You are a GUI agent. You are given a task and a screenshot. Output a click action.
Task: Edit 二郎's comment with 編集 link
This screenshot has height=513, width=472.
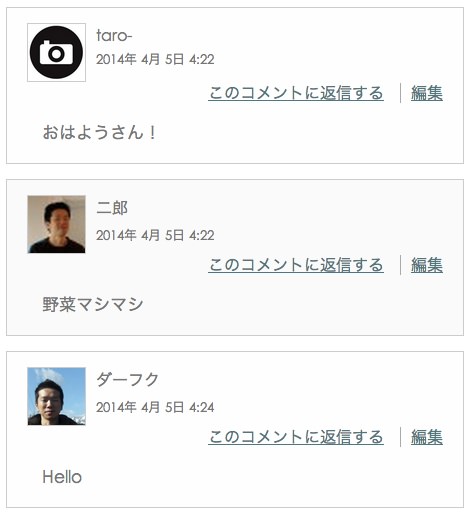[427, 265]
